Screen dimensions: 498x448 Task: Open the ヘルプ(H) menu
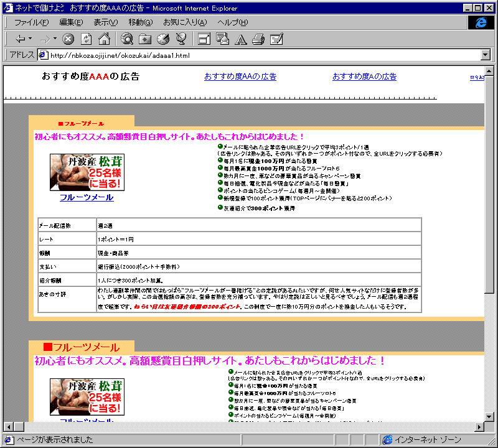[232, 22]
